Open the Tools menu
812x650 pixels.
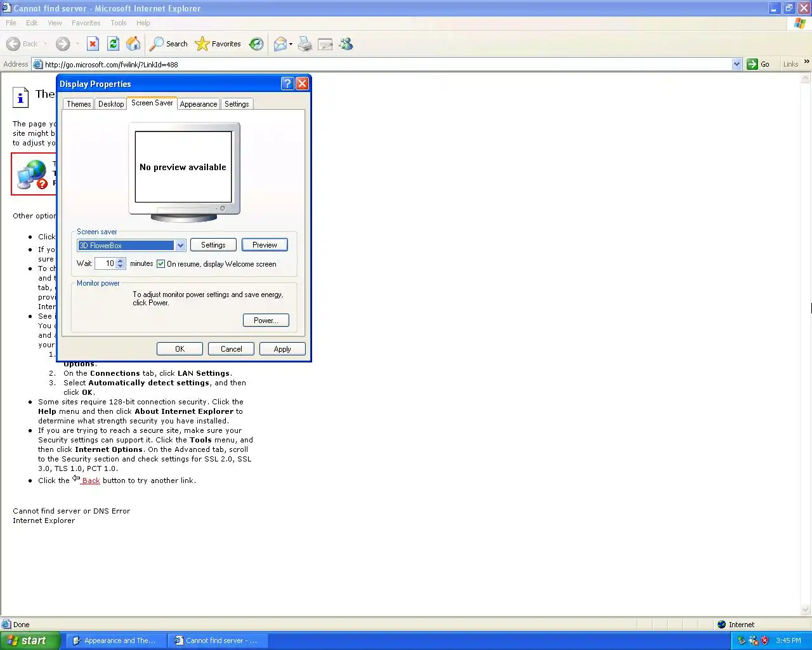click(x=119, y=23)
